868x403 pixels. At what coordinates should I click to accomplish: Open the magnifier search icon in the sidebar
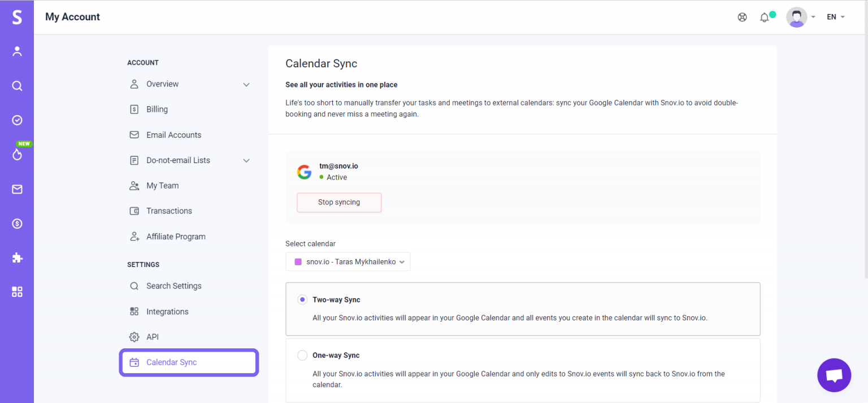(x=17, y=86)
